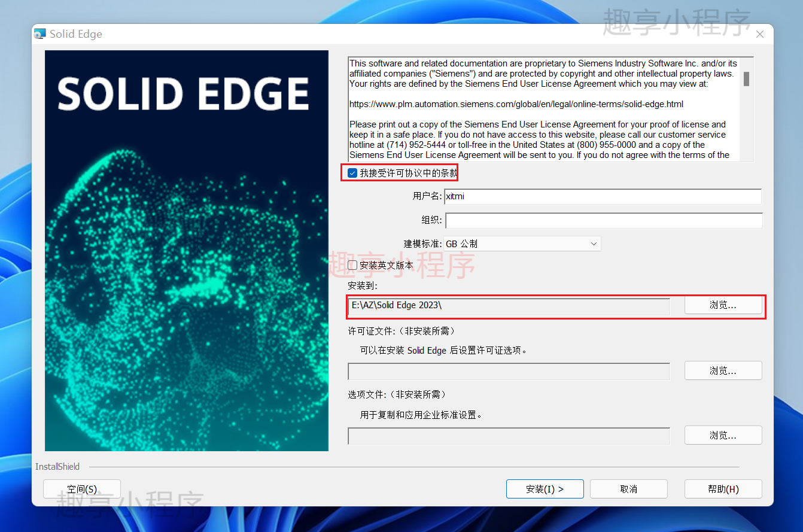803x532 pixels.
Task: Click the empty license file path field
Action: 509,371
